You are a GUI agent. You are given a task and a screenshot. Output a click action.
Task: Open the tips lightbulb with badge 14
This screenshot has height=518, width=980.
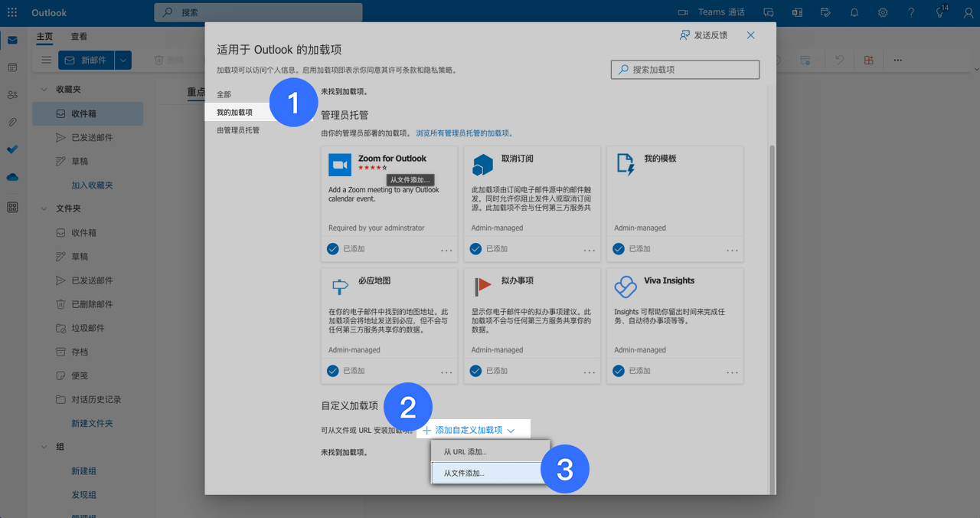(941, 11)
